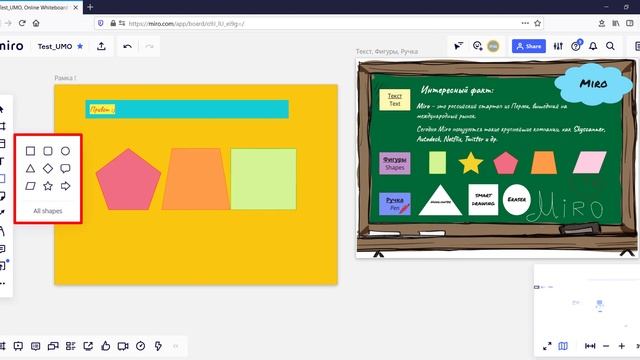The image size is (640, 360).
Task: Star the Test_UMO board
Action: click(x=80, y=46)
